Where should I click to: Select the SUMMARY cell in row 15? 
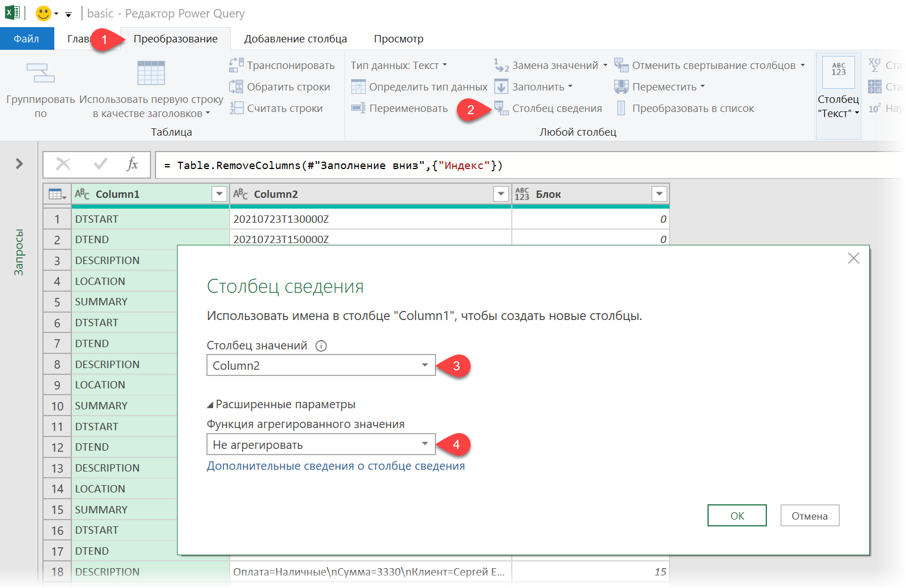pyautogui.click(x=124, y=509)
